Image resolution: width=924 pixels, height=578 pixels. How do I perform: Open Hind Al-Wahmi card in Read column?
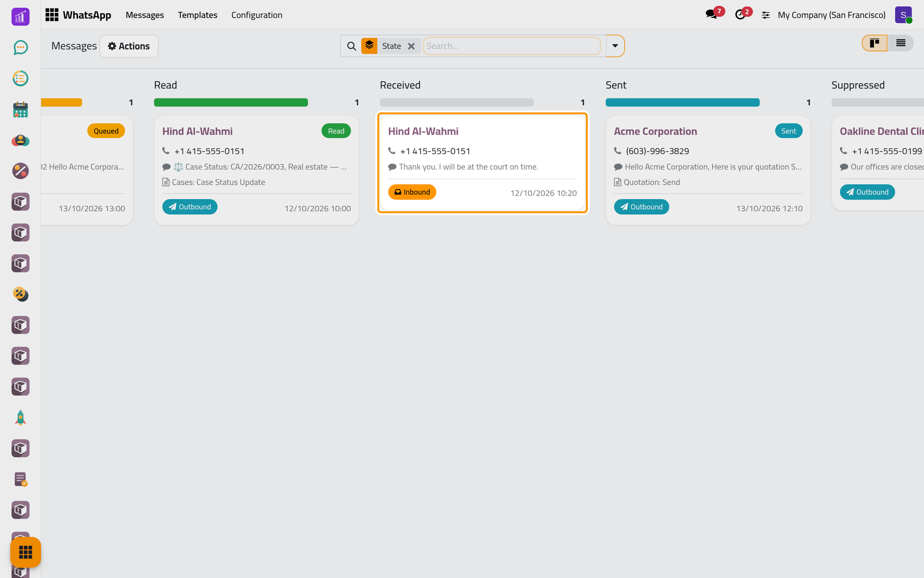tap(257, 170)
